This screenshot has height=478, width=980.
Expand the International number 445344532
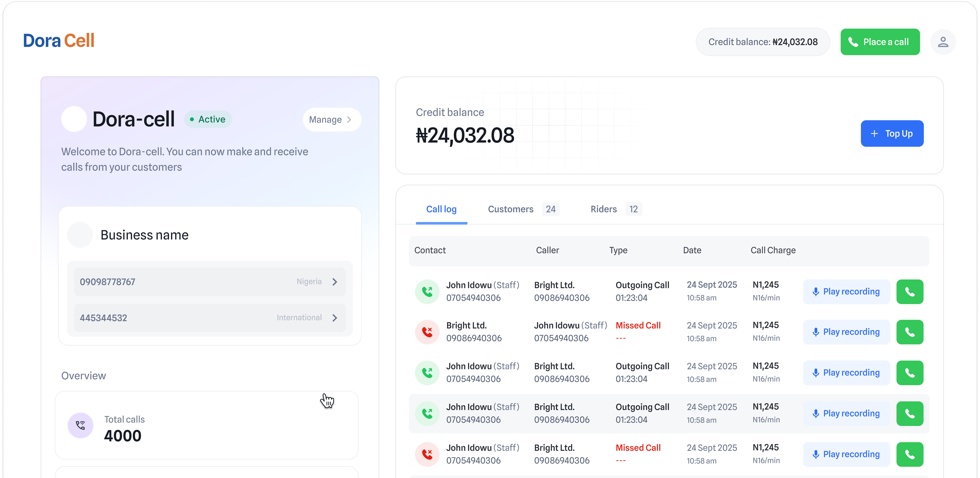(x=210, y=318)
